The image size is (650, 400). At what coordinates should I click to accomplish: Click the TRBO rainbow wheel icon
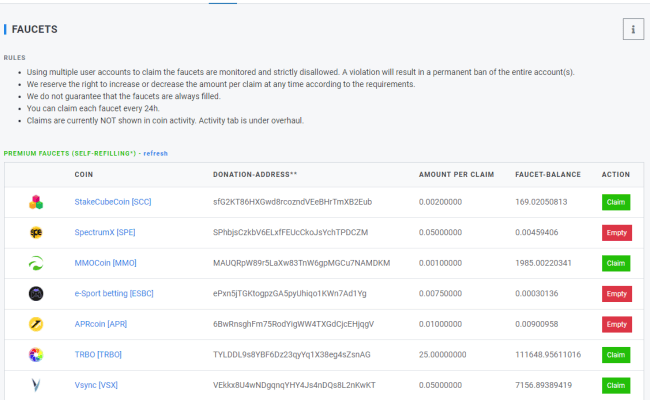click(36, 354)
